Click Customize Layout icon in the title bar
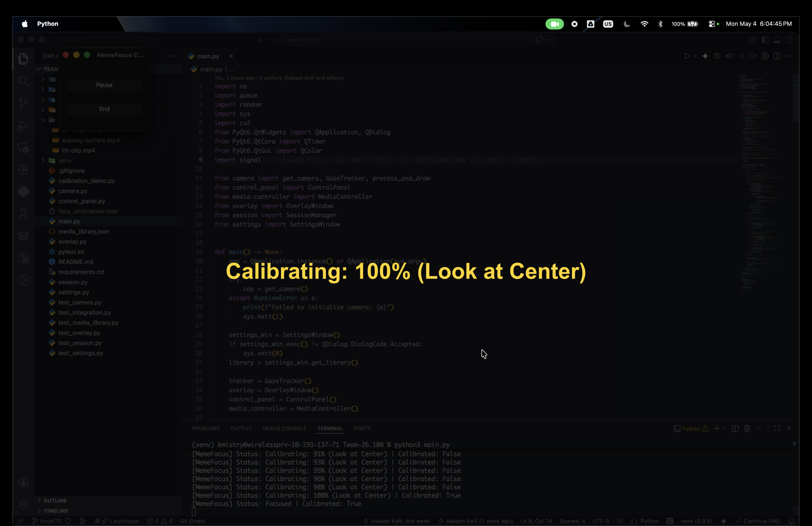 pos(753,40)
